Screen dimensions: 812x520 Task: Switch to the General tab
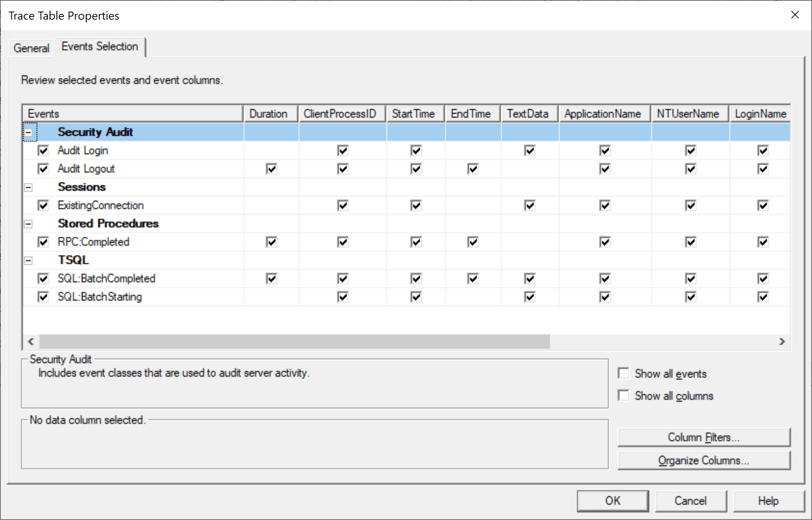[31, 47]
